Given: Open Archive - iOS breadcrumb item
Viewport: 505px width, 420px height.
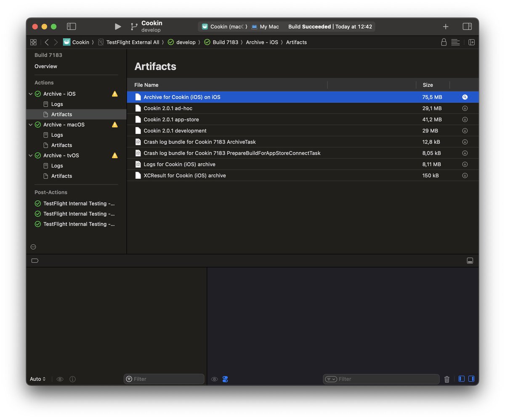Looking at the screenshot, I should click(x=262, y=42).
